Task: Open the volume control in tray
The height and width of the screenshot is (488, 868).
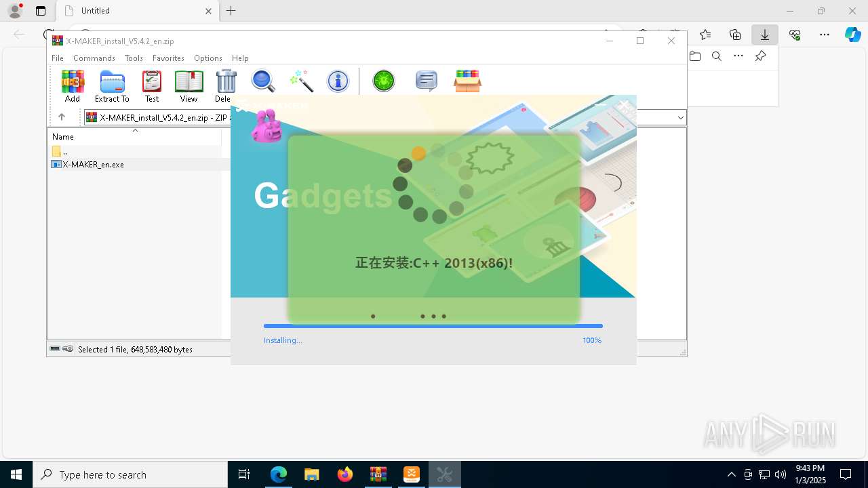Action: click(x=781, y=474)
